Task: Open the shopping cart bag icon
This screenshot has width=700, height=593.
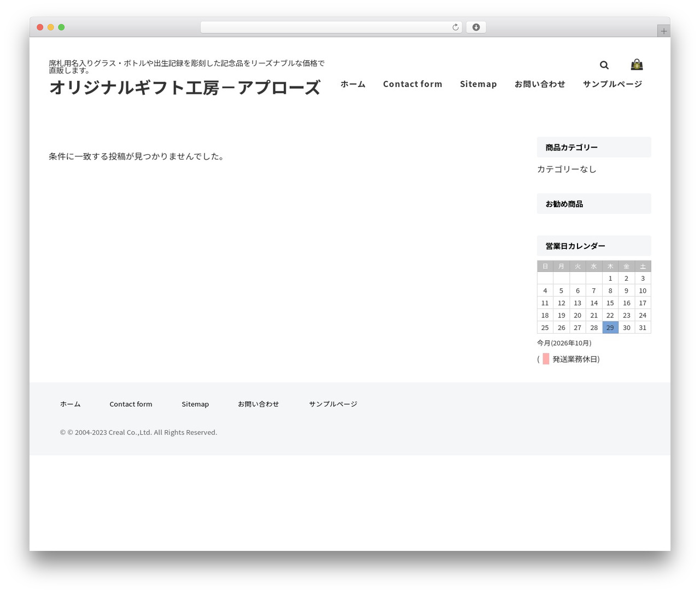Action: pyautogui.click(x=637, y=65)
